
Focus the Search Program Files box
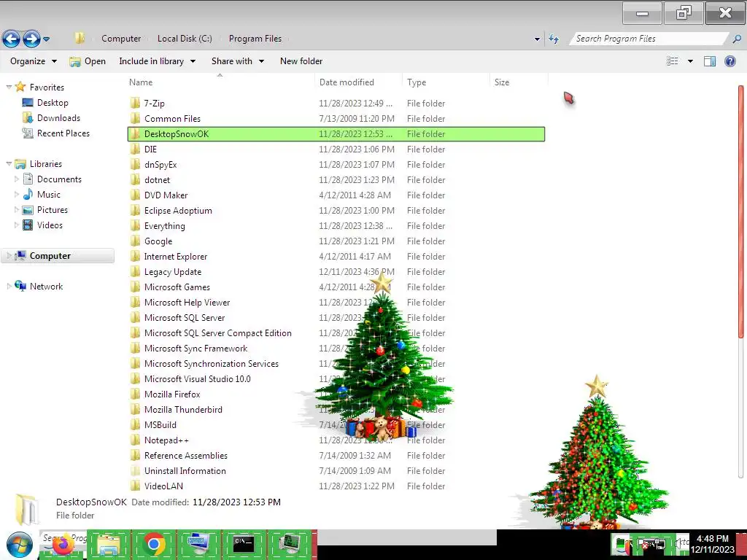click(648, 39)
